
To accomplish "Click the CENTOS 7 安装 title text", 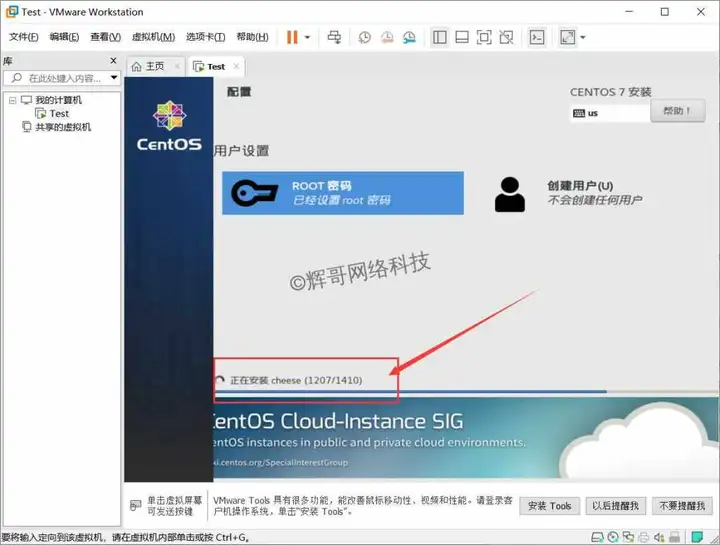I will 611,92.
